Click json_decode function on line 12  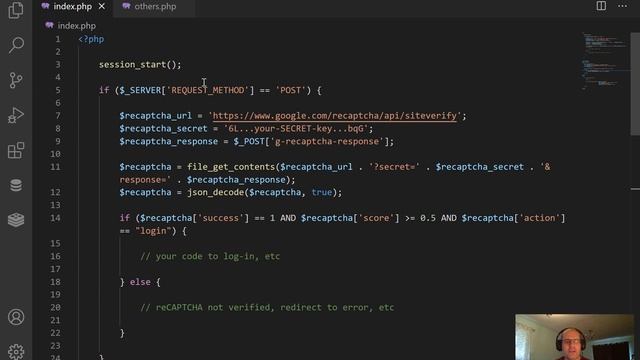pos(215,192)
